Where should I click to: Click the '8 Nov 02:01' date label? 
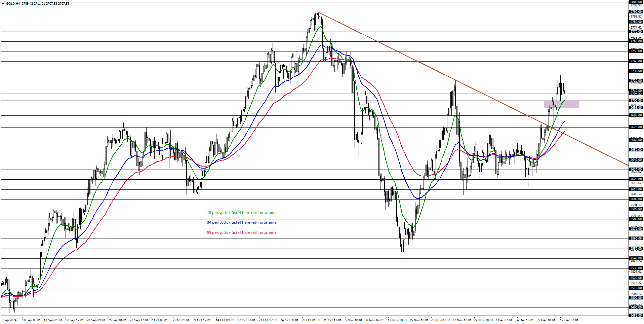click(x=375, y=320)
